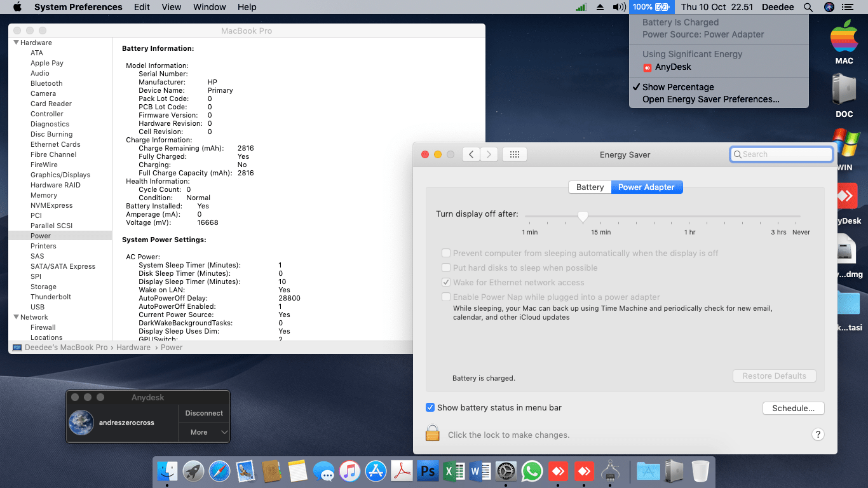Open the Edit menu

[x=142, y=7]
